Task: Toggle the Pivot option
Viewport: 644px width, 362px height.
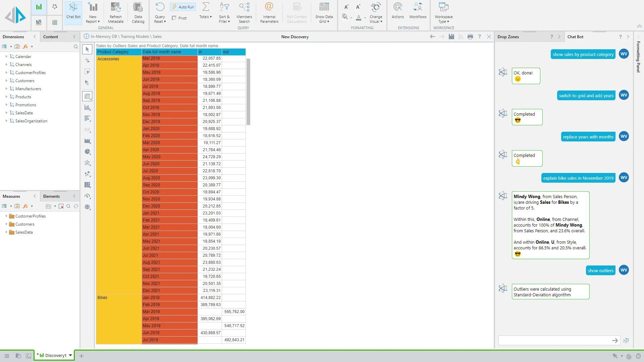Action: (179, 18)
